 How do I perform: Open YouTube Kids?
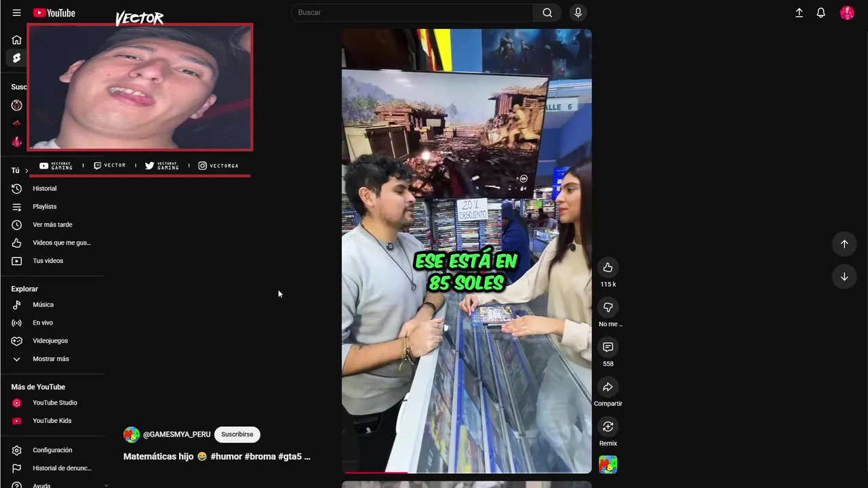(x=52, y=421)
